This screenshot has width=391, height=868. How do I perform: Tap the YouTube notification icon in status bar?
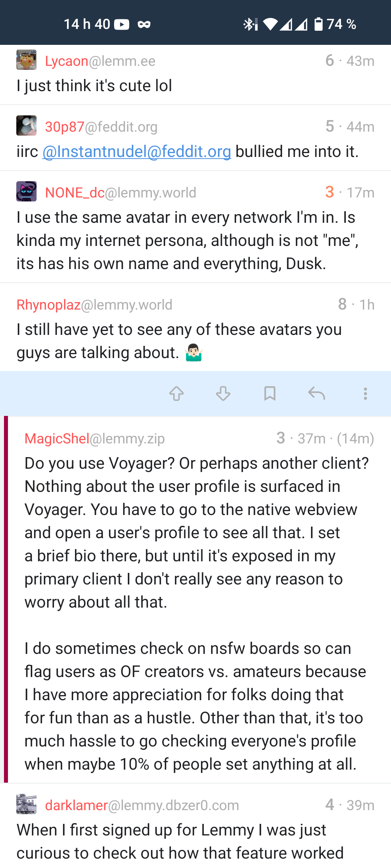[122, 25]
